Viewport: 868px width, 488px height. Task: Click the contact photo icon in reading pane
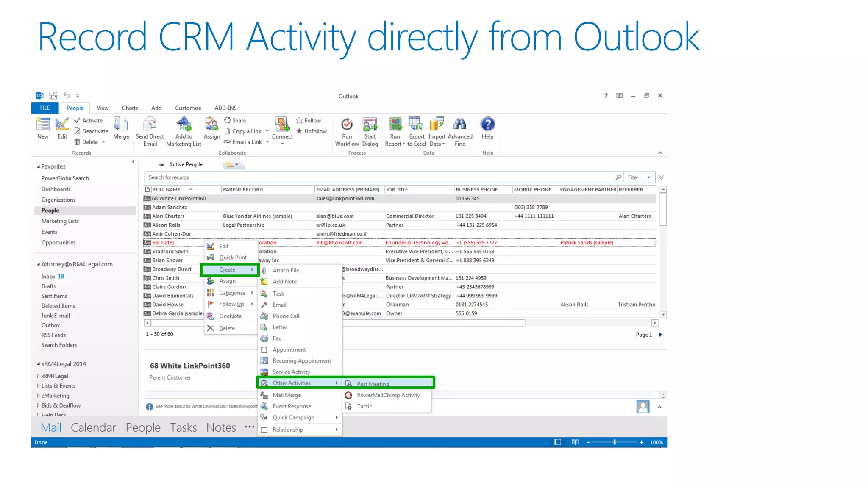click(x=643, y=407)
